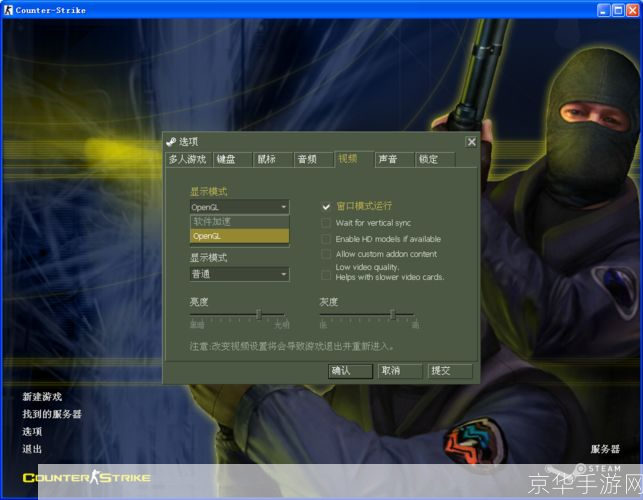The image size is (643, 500).
Task: Select the 视频 tab
Action: 354,159
